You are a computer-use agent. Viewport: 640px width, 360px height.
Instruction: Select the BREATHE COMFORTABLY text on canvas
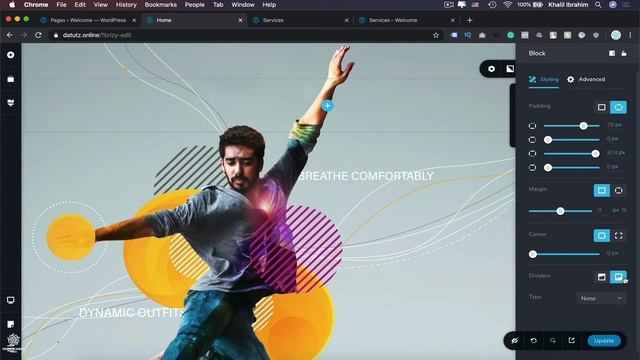click(x=366, y=176)
